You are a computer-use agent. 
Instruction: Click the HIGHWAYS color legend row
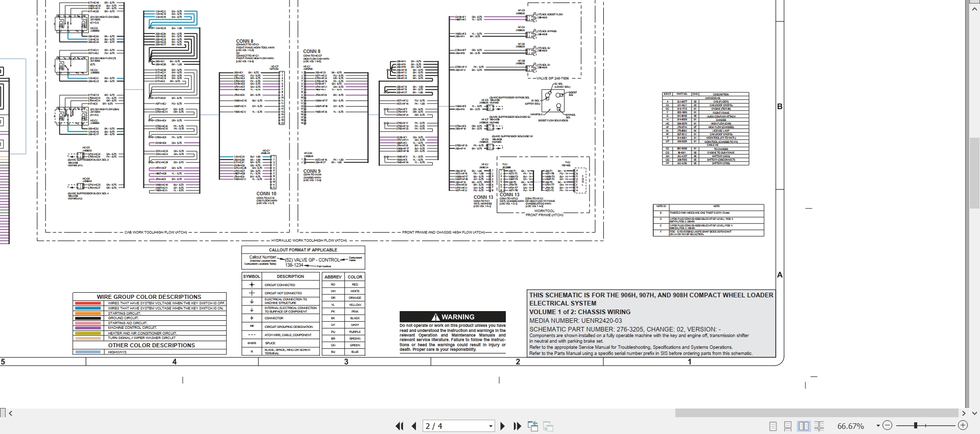[x=150, y=352]
